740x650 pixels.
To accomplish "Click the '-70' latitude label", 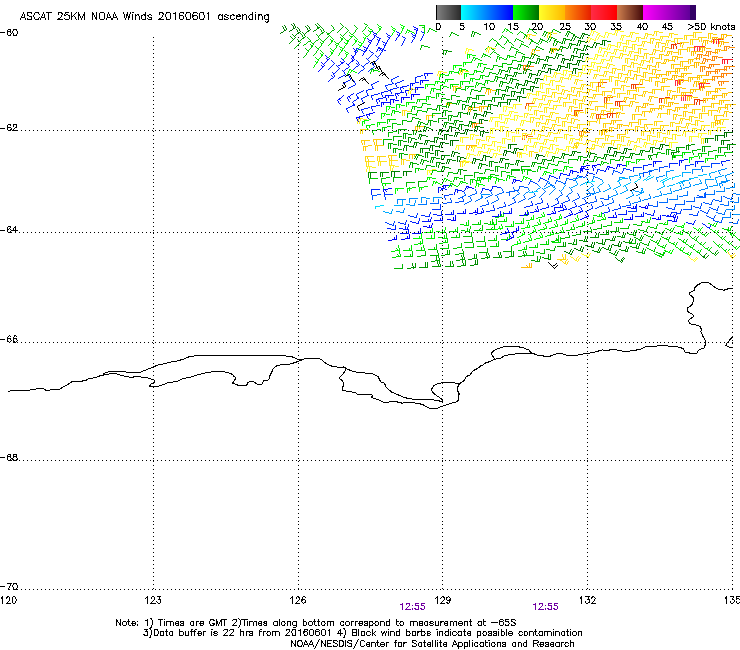I will coord(9,586).
